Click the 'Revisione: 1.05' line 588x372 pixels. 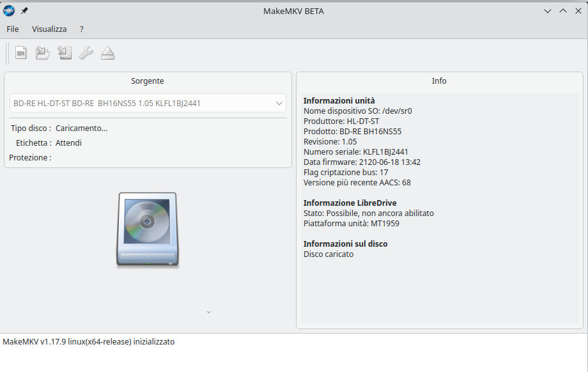point(330,141)
